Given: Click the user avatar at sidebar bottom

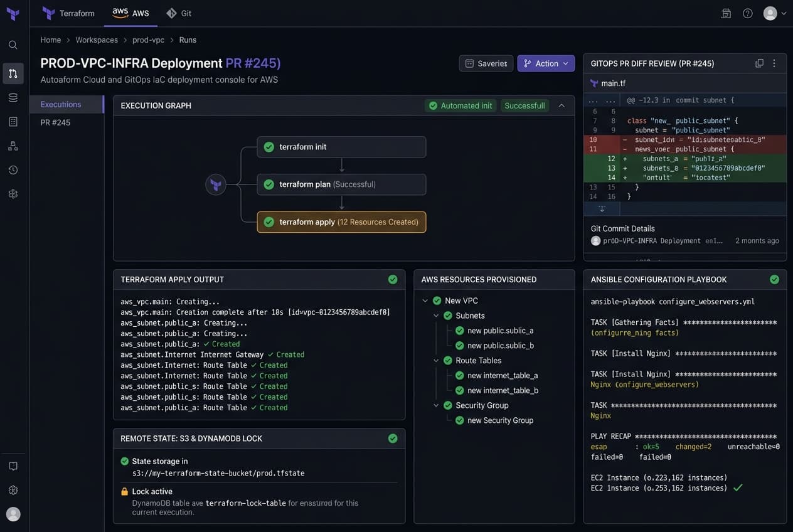Looking at the screenshot, I should (x=13, y=514).
